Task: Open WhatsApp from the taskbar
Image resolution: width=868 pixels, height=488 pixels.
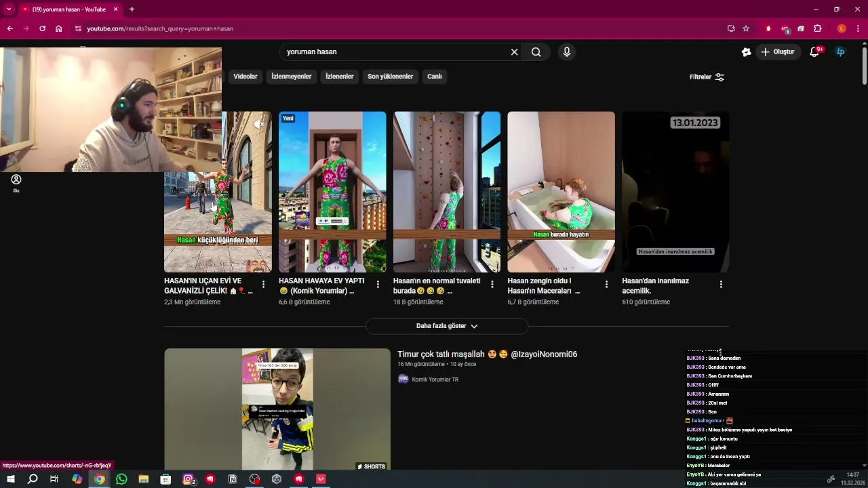Action: tap(121, 479)
